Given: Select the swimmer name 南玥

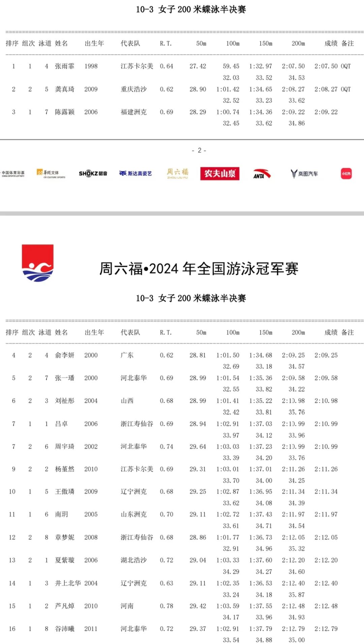Looking at the screenshot, I should tap(61, 514).
